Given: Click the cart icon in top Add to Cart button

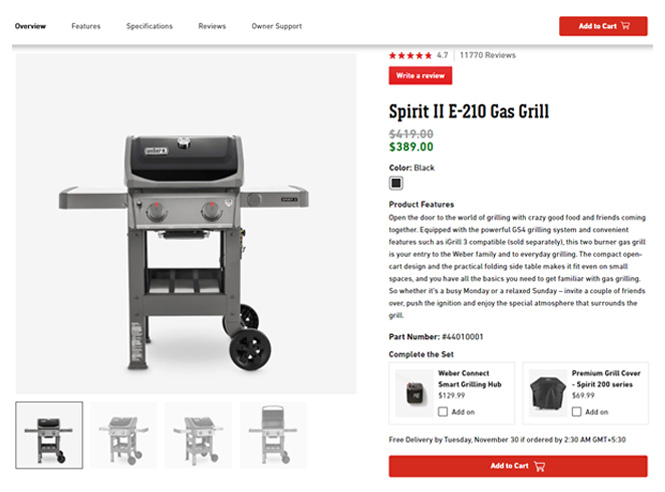Looking at the screenshot, I should pyautogui.click(x=625, y=26).
